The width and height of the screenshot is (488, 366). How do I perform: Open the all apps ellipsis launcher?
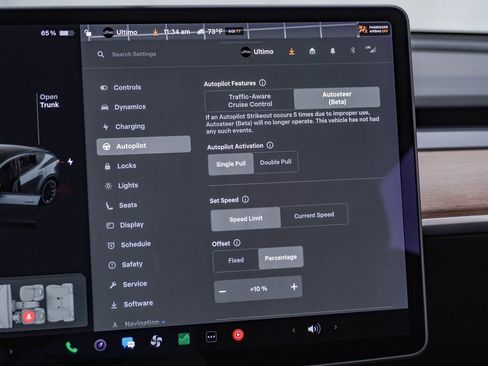pos(211,337)
